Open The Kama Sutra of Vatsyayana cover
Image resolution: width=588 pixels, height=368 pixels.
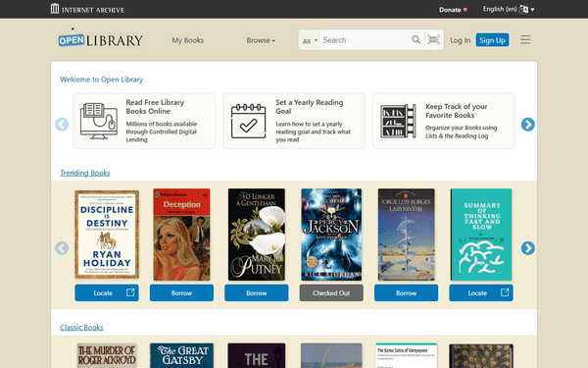[406, 355]
